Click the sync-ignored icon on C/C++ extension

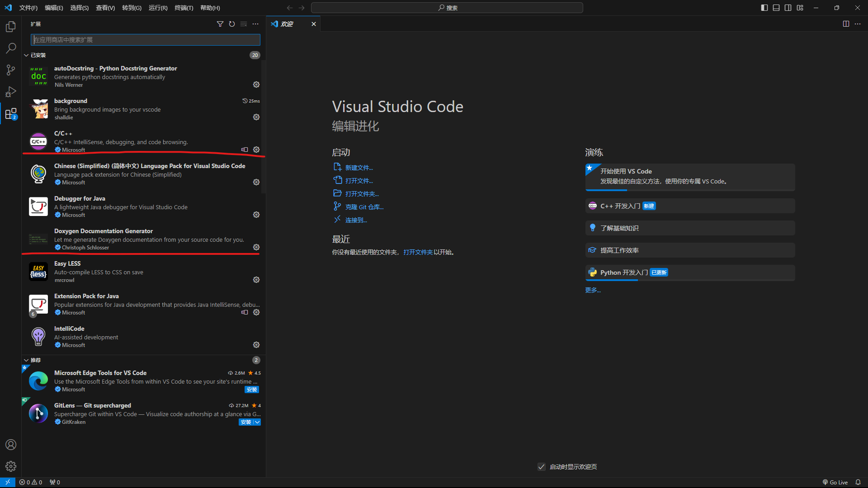(x=245, y=150)
